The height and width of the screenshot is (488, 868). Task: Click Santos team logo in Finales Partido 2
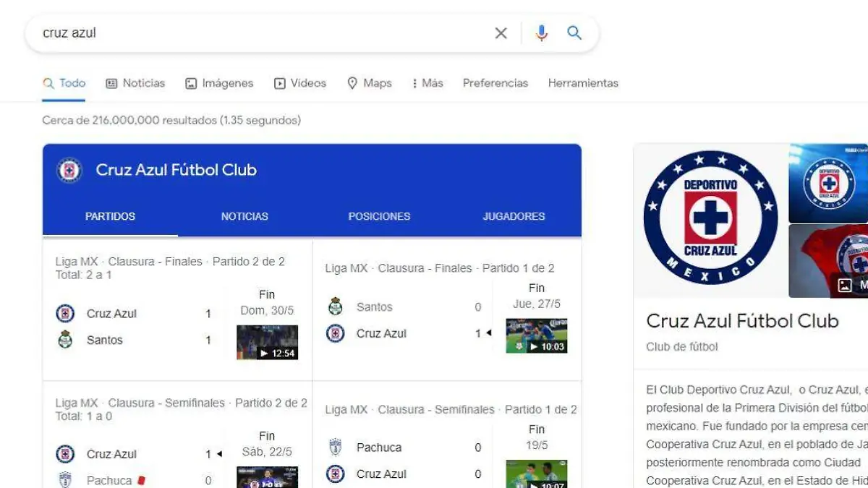(x=65, y=340)
